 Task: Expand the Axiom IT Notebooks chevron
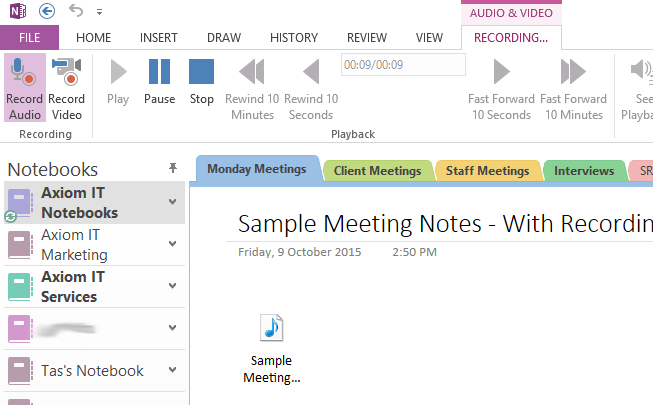[172, 202]
